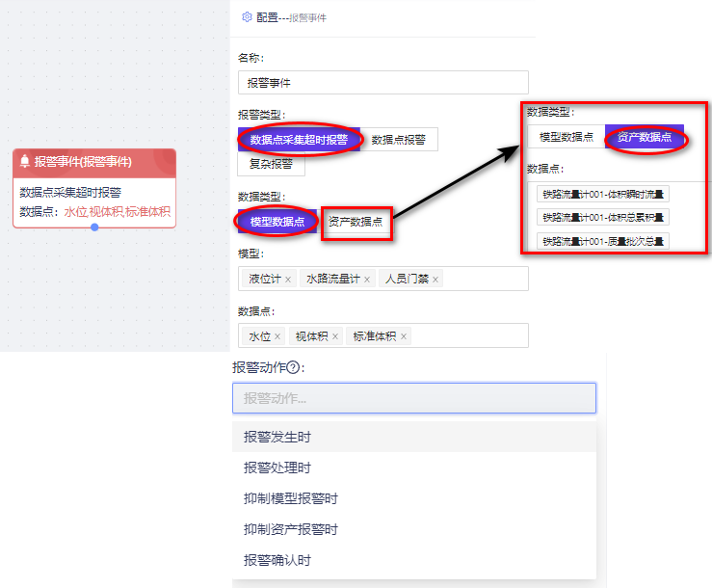Click the help icon next to 报警动作

293,367
